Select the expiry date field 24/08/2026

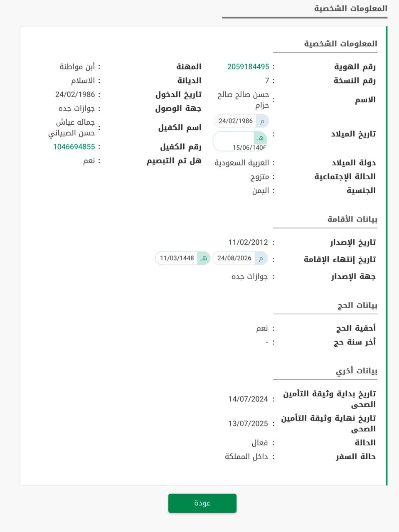point(234,258)
